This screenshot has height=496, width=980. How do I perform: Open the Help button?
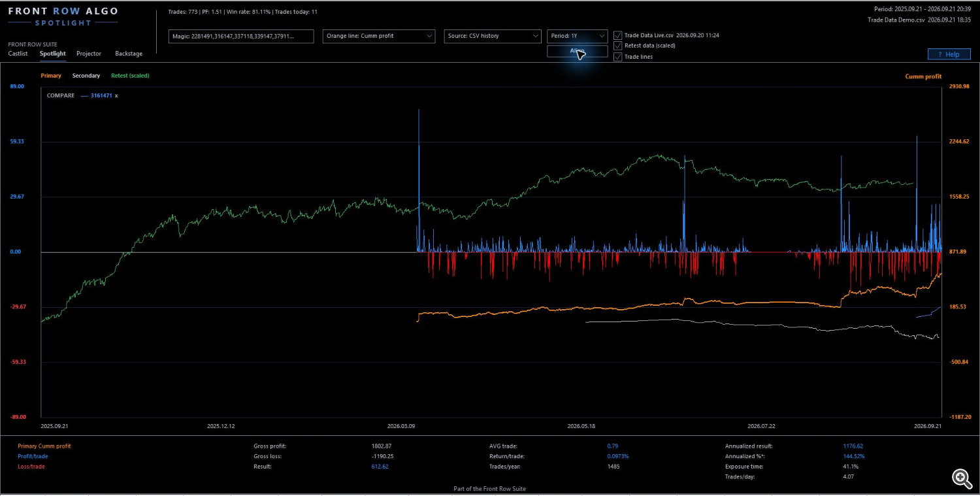949,54
